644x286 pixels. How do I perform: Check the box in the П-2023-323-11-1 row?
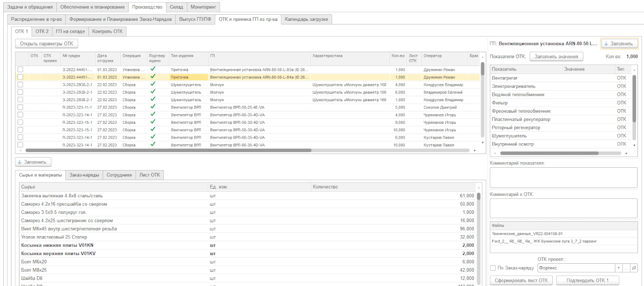point(20,107)
